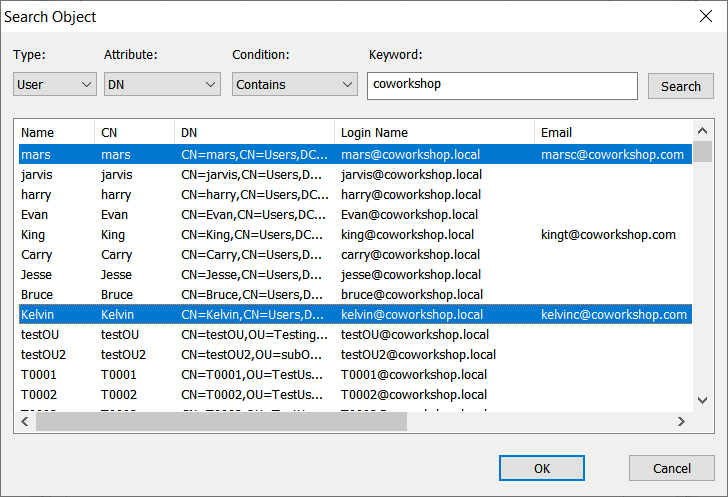Screen dimensions: 728x497
Task: Sort by the Login Name column header
Action: click(x=435, y=133)
